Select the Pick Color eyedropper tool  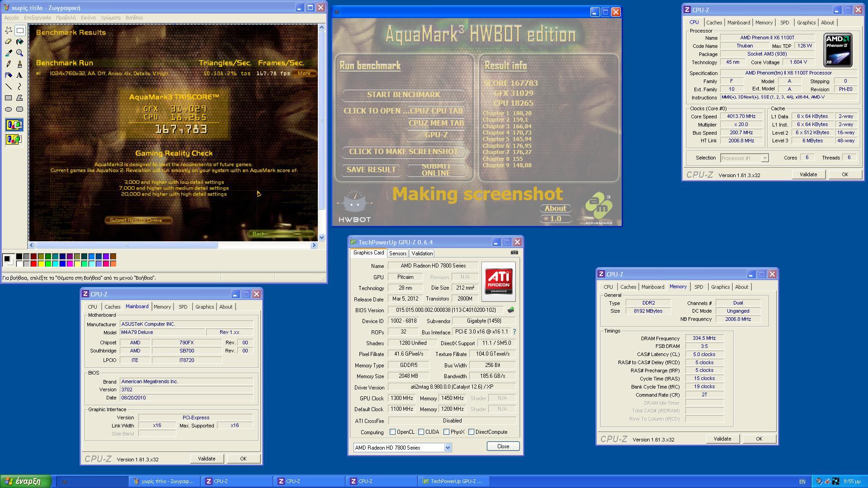9,53
